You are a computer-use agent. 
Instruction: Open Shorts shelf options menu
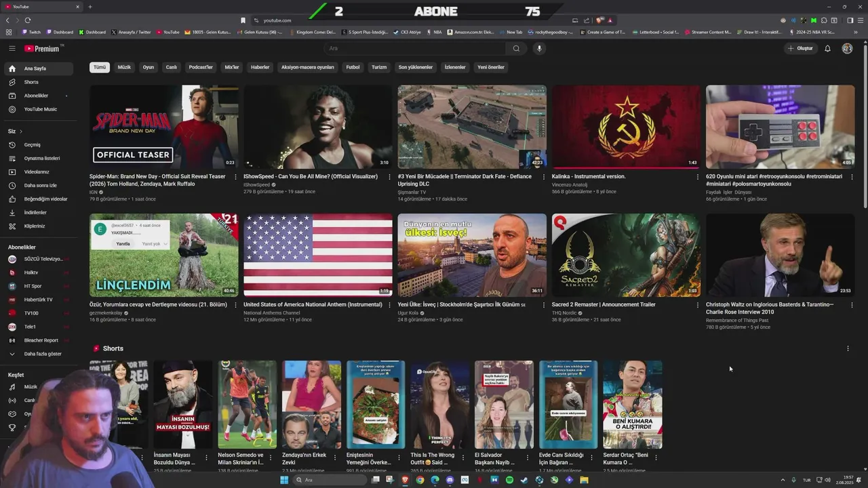pos(848,348)
